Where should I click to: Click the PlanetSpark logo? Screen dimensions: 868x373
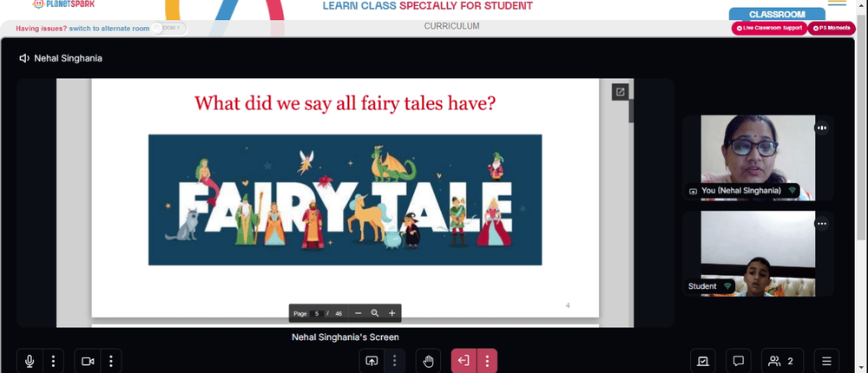[63, 3]
